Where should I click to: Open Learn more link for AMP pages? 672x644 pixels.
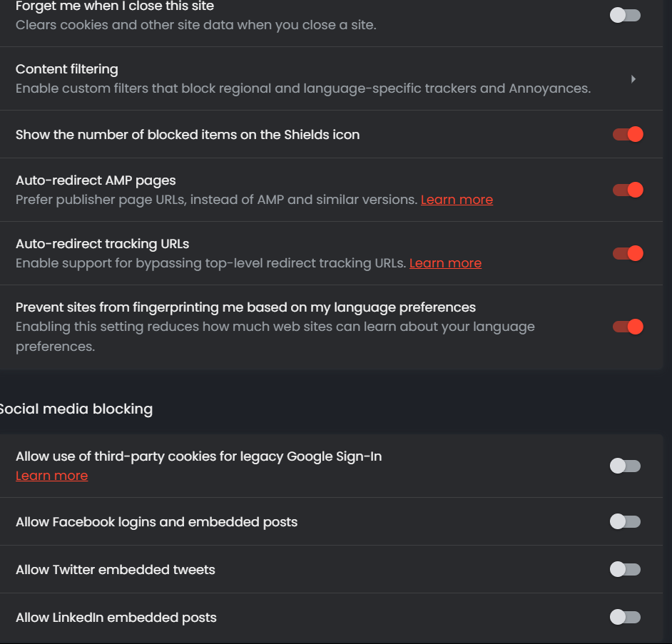point(457,200)
